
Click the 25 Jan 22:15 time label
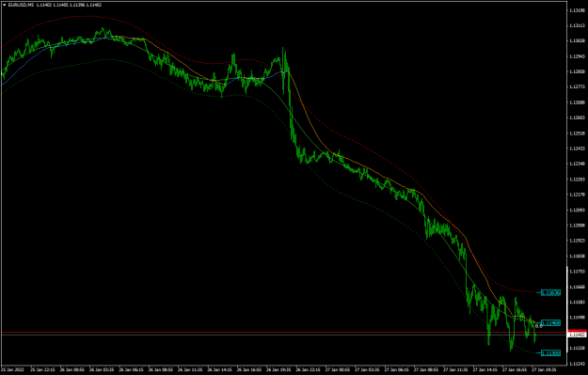(x=42, y=369)
